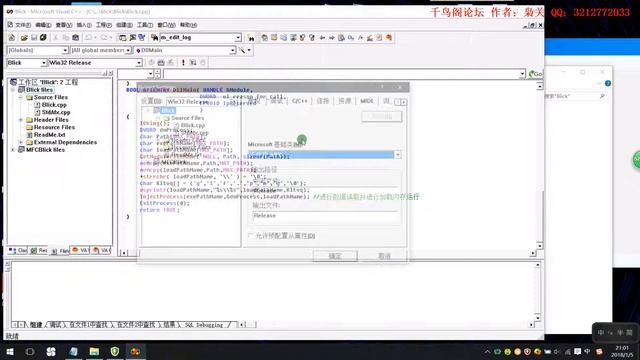Viewport: 640px width, 360px height.
Task: Click the WizardBar actions wand icon
Action: 242,50
